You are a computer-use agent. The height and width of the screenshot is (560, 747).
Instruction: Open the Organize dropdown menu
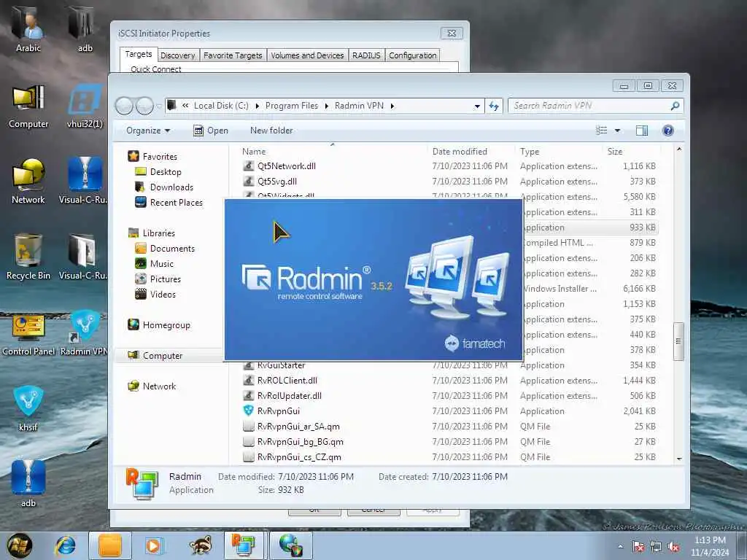pos(147,131)
